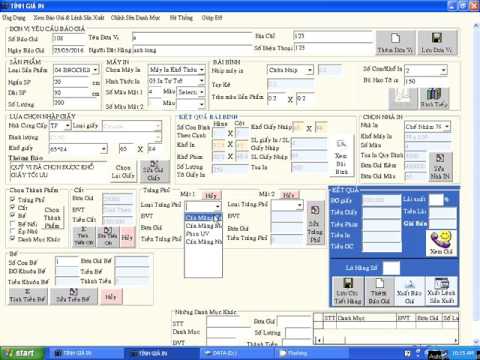
Task: Open the Nhà Cung Cấp dropdown
Action: (x=68, y=126)
